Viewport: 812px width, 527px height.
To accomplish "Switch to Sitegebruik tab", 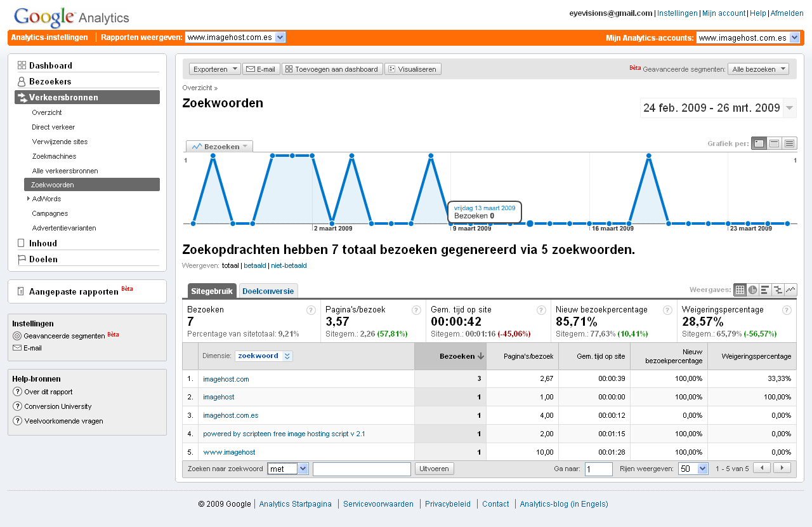I will (212, 291).
